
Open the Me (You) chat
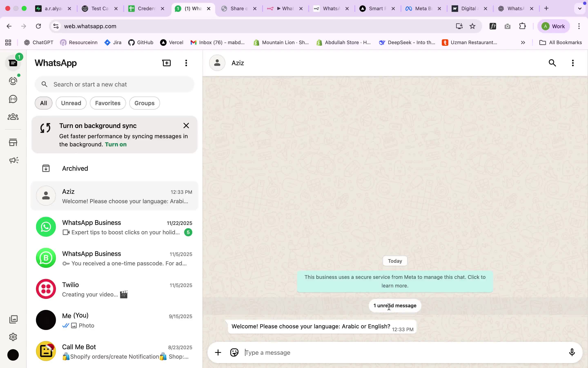point(115,320)
